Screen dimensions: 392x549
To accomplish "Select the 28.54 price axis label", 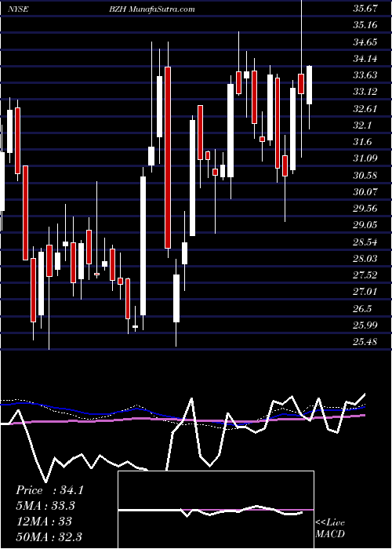I will coord(365,242).
